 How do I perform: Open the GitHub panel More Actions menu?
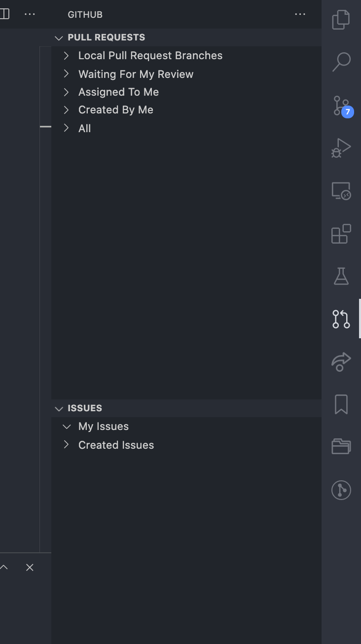tap(300, 14)
